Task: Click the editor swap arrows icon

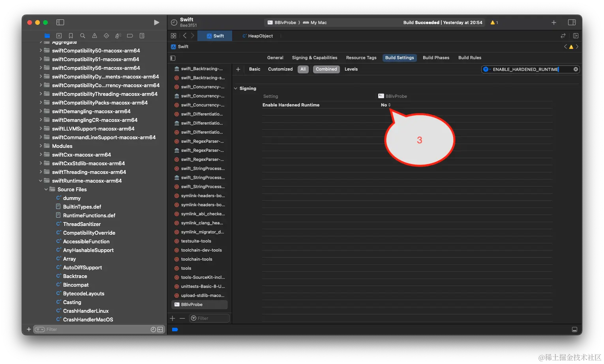Action: [563, 36]
